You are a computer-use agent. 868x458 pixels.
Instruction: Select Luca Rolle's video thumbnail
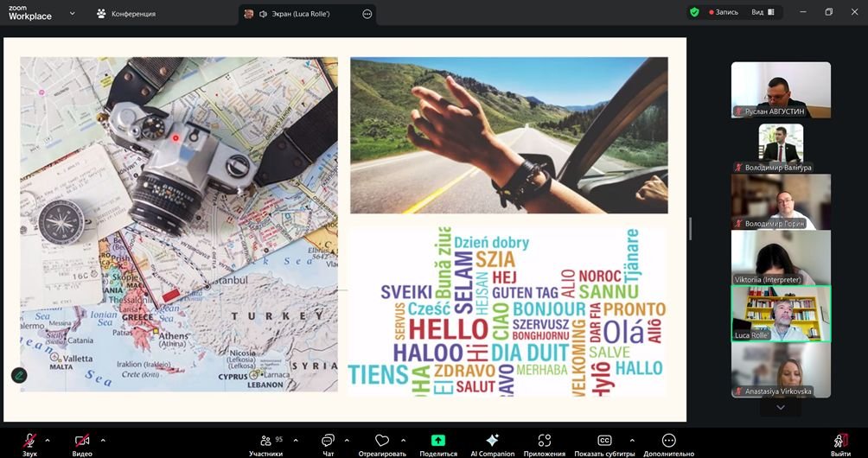(781, 314)
